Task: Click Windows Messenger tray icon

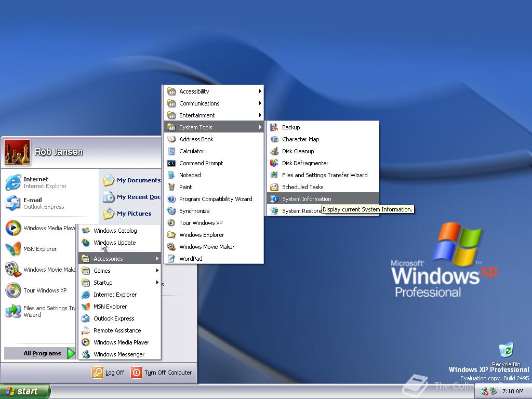Action: [x=484, y=391]
